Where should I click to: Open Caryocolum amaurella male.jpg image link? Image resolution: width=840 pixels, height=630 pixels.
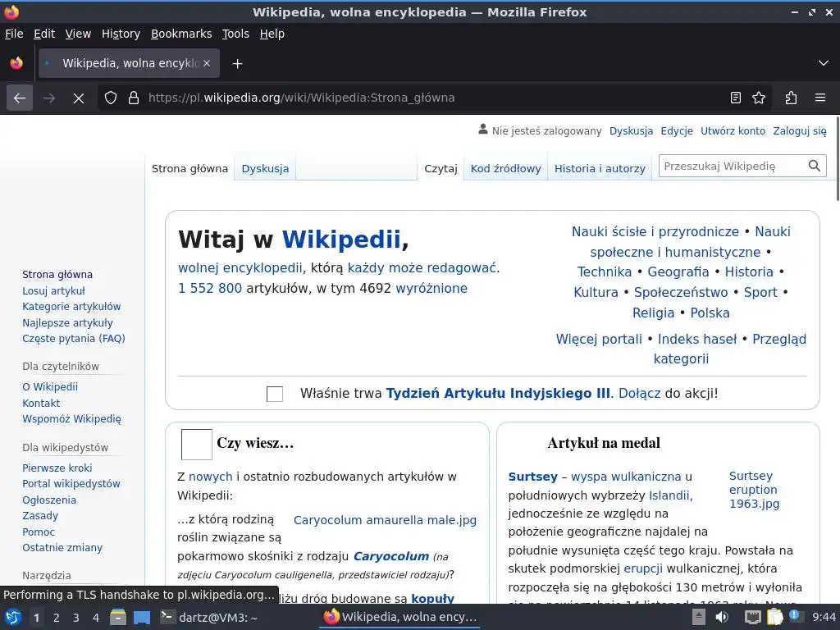point(385,520)
